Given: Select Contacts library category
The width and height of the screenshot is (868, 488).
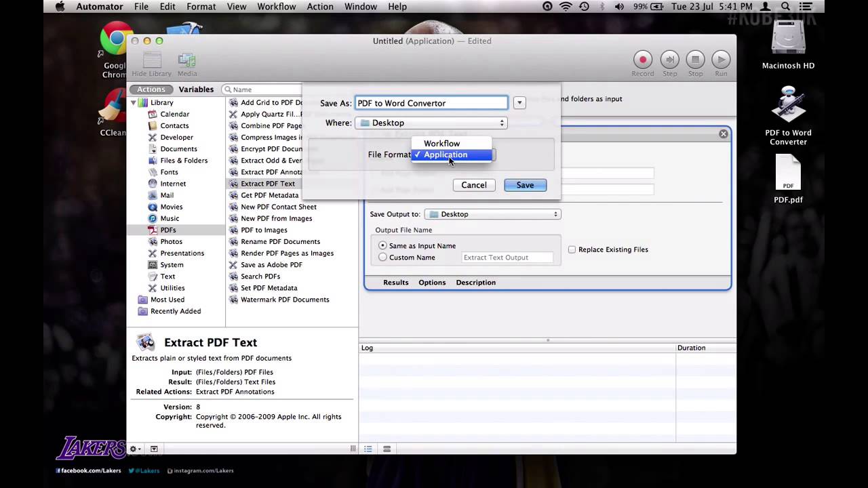Looking at the screenshot, I should click(x=174, y=125).
